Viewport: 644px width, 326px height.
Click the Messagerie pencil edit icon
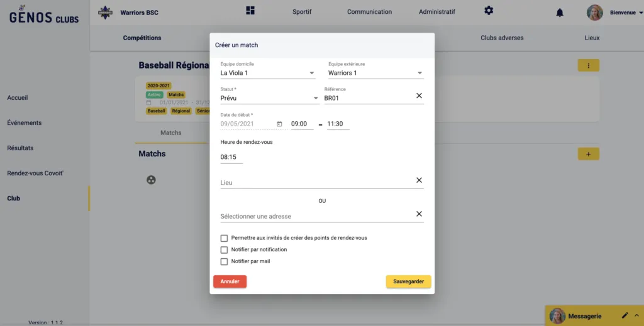pos(625,315)
